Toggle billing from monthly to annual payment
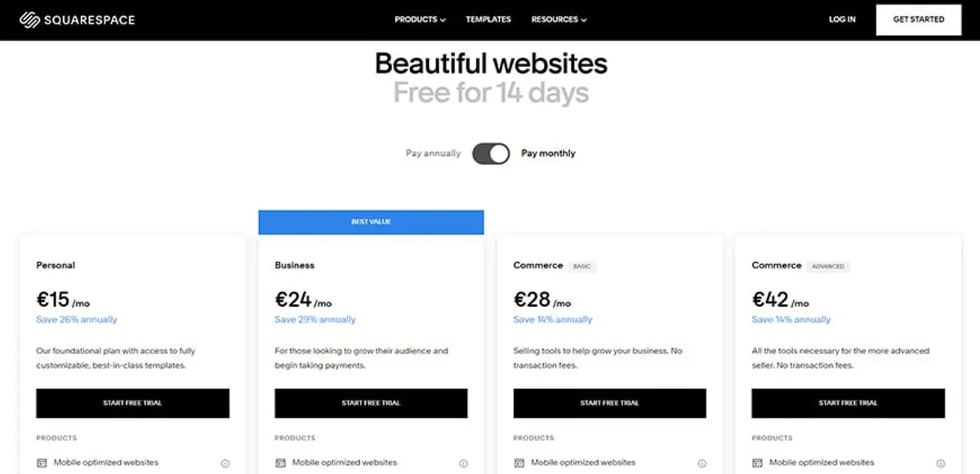This screenshot has height=474, width=980. (490, 153)
